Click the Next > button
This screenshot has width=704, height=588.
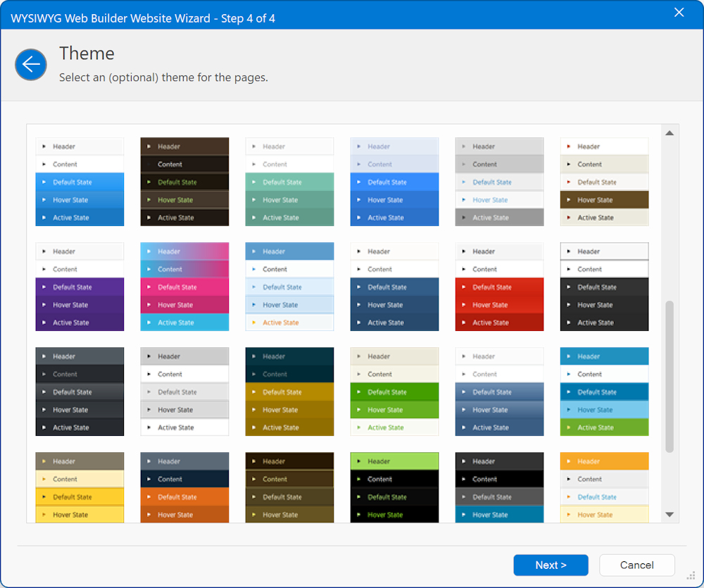(x=551, y=565)
